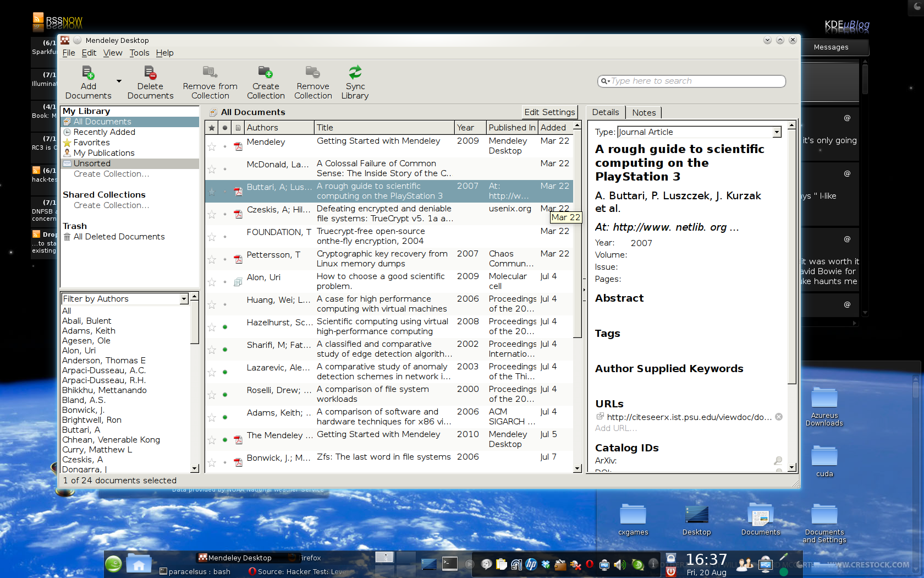The width and height of the screenshot is (924, 578).
Task: Toggle favorite star for Pettersson row
Action: click(x=212, y=259)
